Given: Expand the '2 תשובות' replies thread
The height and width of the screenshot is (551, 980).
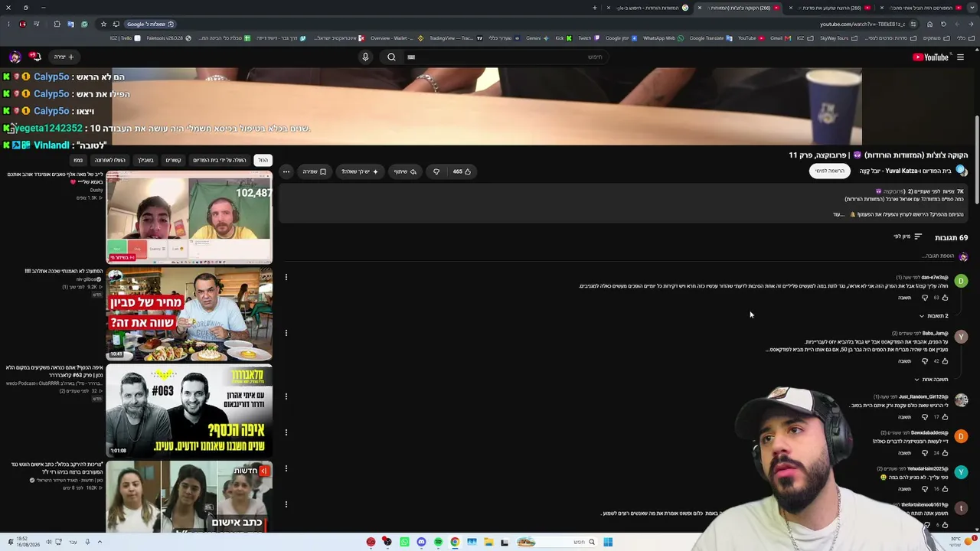Looking at the screenshot, I should [x=934, y=315].
